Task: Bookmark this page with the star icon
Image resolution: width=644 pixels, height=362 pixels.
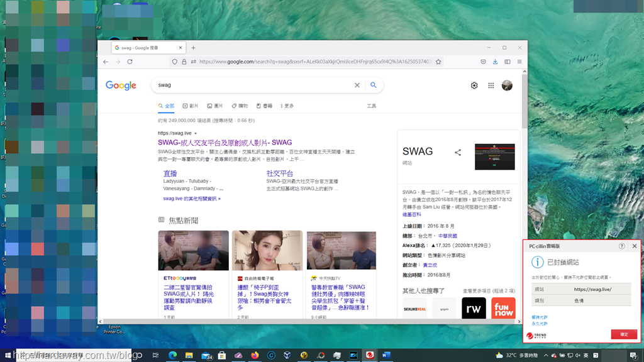Action: click(x=438, y=62)
